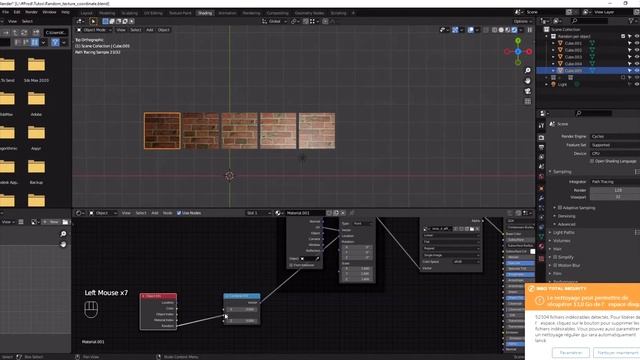Click the pan hand icon in the 3D viewport
The width and height of the screenshot is (640, 360).
click(528, 81)
